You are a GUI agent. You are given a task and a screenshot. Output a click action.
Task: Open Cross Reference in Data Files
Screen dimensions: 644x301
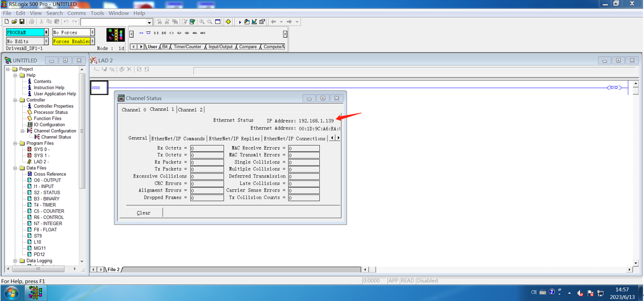50,174
